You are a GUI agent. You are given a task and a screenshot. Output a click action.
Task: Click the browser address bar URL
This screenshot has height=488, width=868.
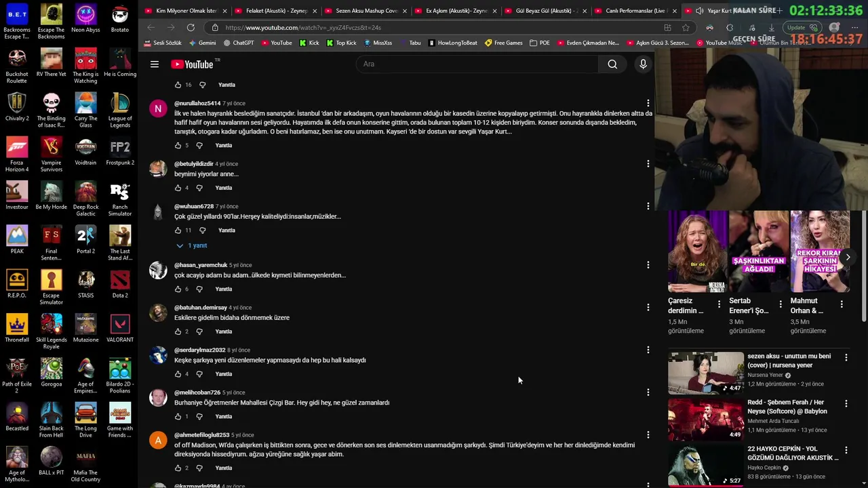434,28
